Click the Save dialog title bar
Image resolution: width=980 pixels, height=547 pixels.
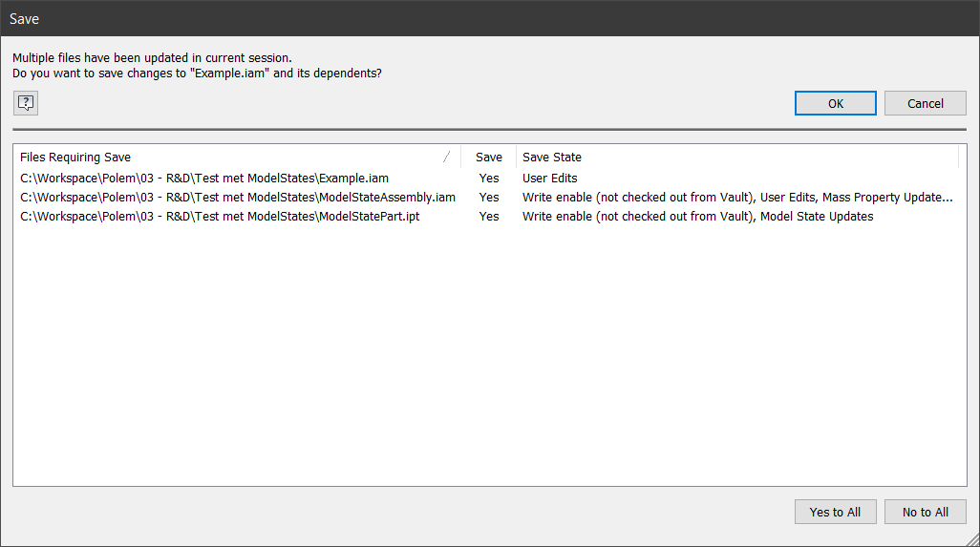pos(478,18)
